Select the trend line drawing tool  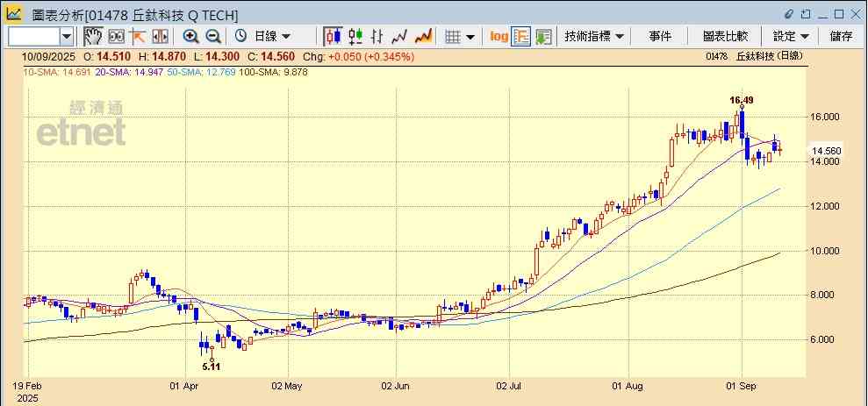point(137,37)
